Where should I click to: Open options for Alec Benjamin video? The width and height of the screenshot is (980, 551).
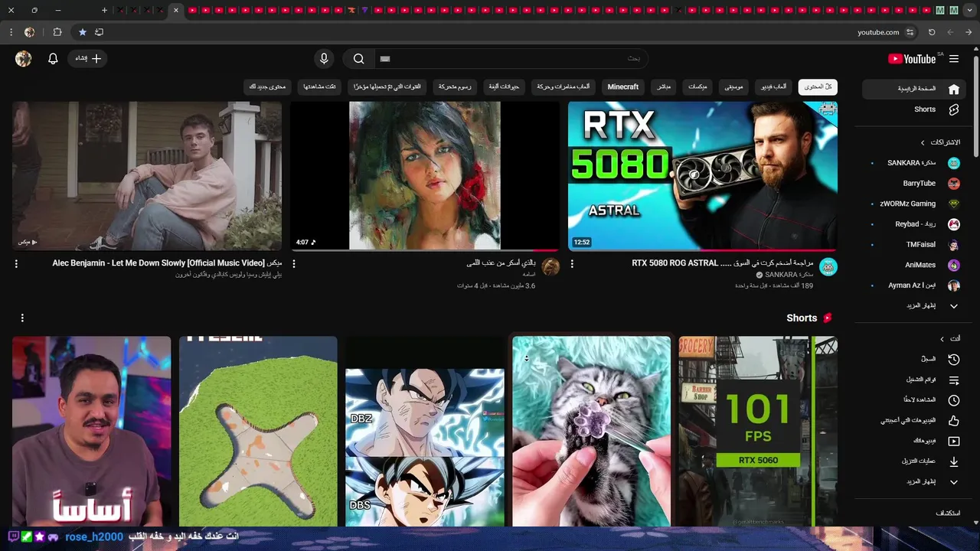tap(16, 264)
